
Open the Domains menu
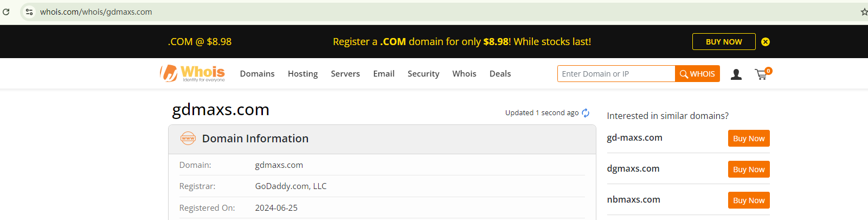click(257, 74)
